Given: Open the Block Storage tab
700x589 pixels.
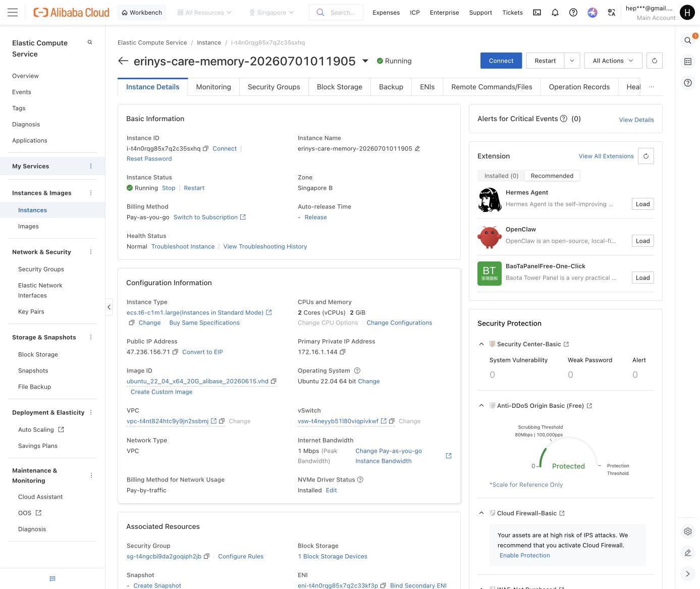Looking at the screenshot, I should coord(340,87).
